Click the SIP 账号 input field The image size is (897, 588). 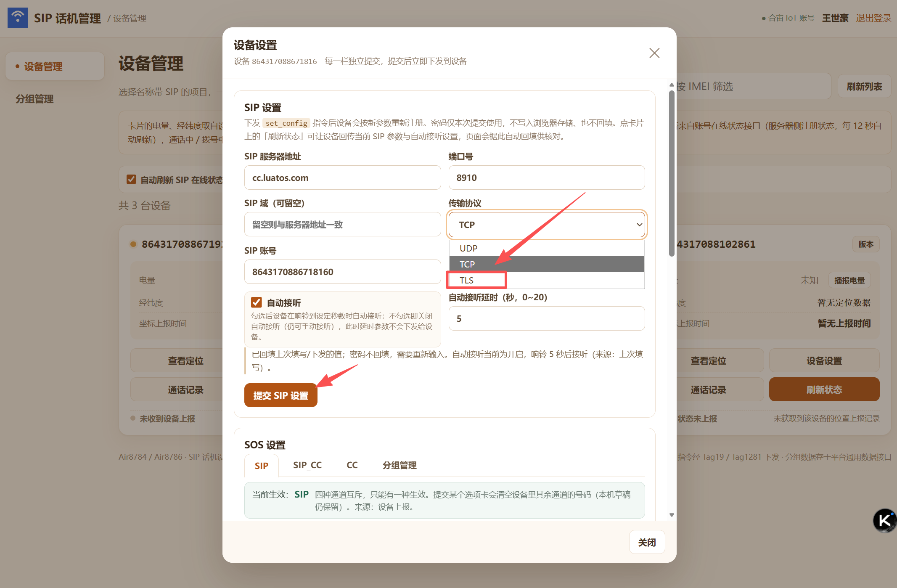coord(342,272)
